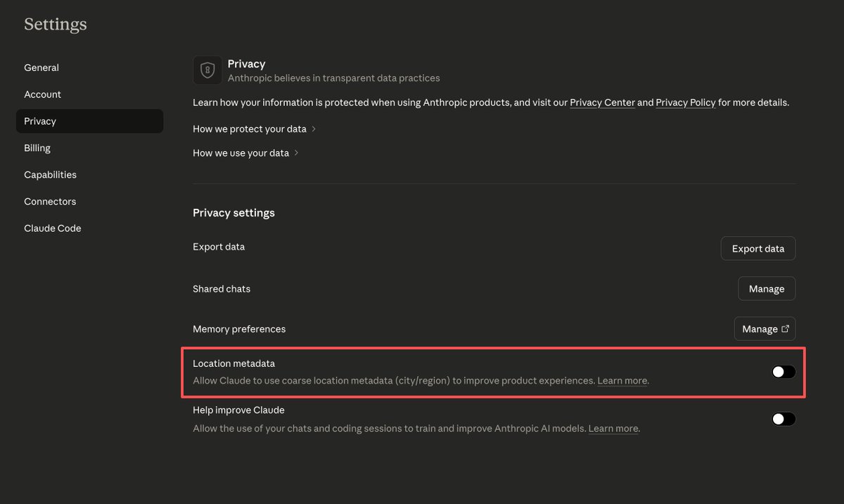Toggle the Location metadata switch

(784, 372)
